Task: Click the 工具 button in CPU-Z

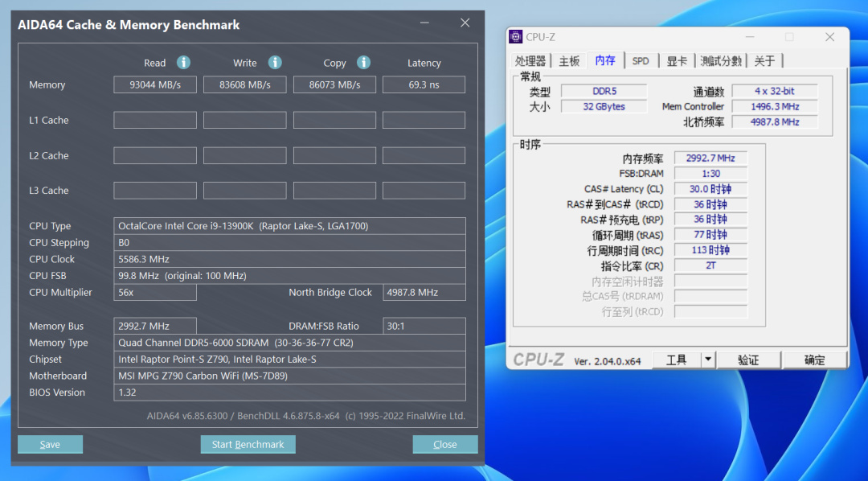Action: click(677, 360)
